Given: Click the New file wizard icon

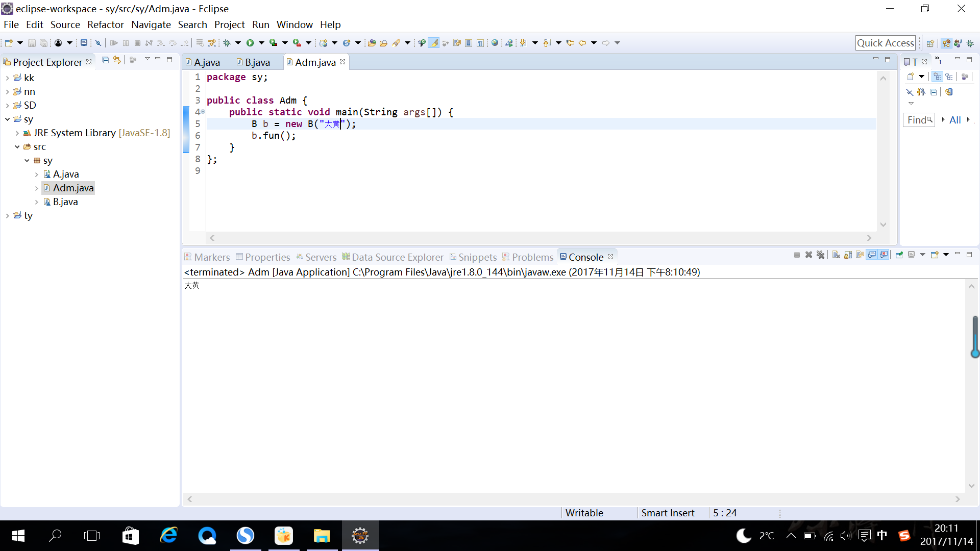Looking at the screenshot, I should click(9, 43).
